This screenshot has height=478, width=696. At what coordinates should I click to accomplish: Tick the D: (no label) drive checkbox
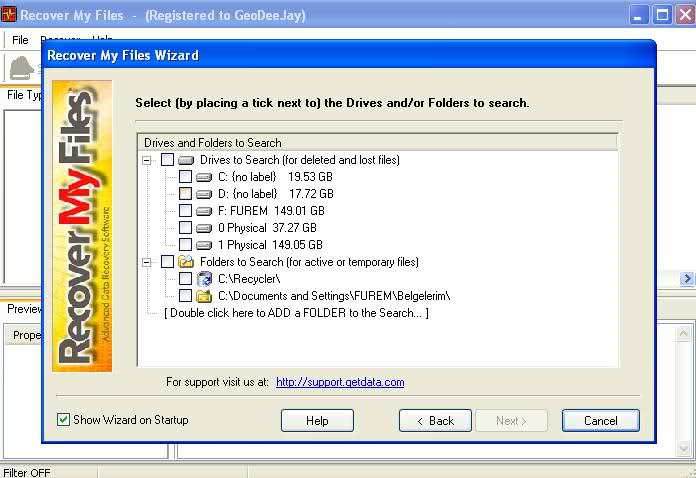tap(185, 194)
